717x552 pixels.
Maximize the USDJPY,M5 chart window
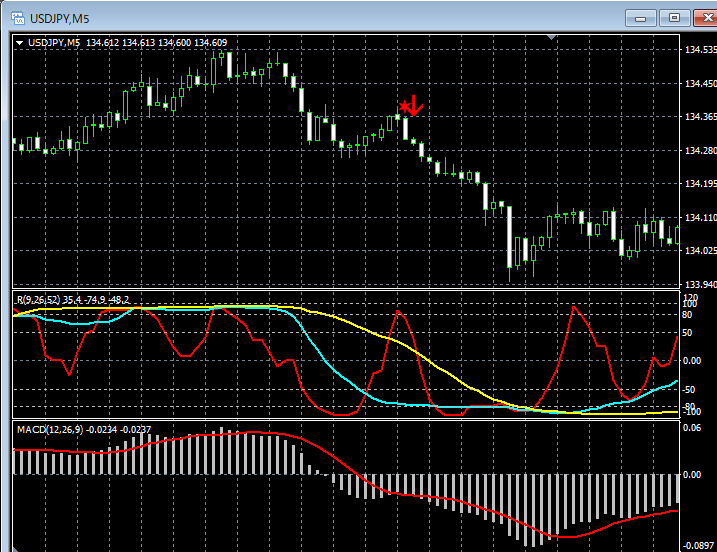coord(674,18)
